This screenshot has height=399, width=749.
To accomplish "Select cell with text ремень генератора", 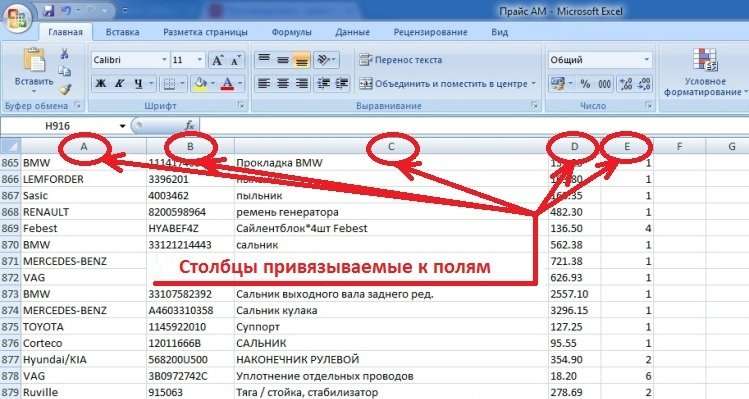I will pos(390,212).
